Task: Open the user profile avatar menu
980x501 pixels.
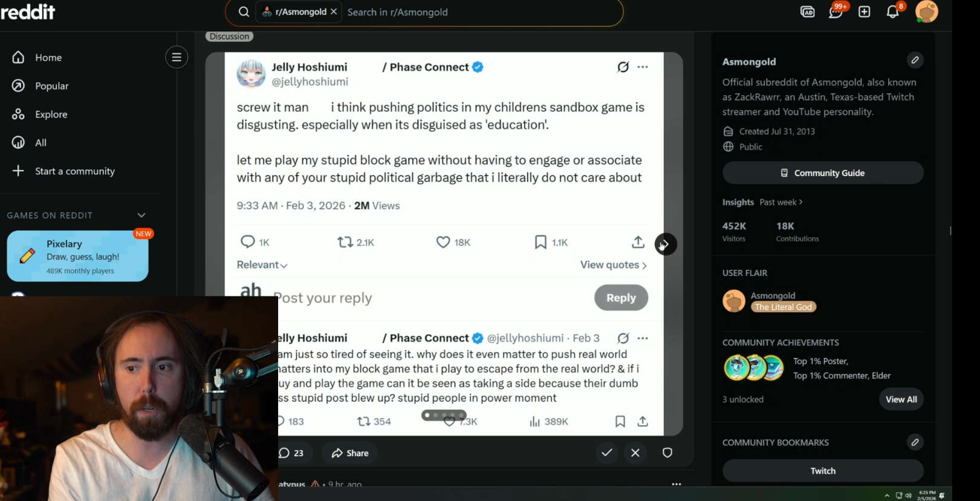Action: click(927, 11)
